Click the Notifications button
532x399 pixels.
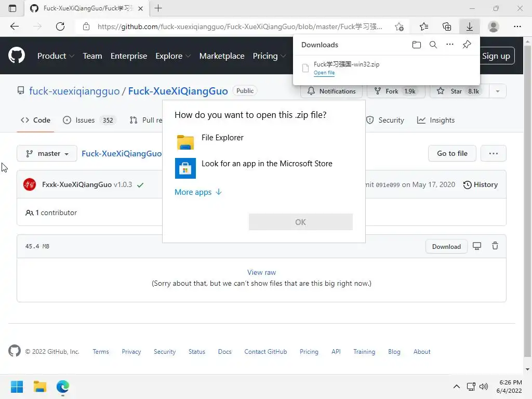[331, 91]
